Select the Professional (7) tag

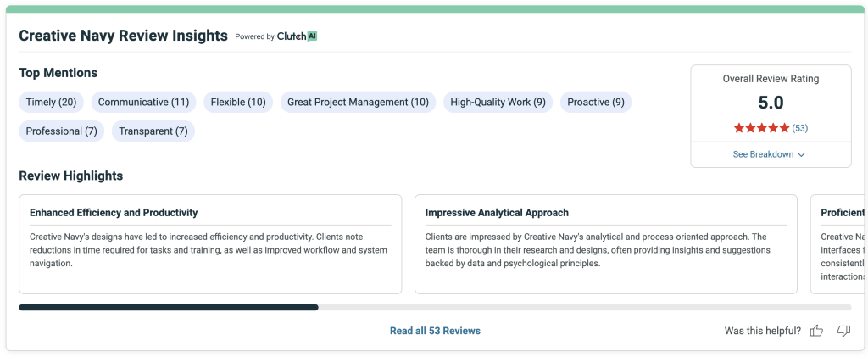pyautogui.click(x=61, y=131)
